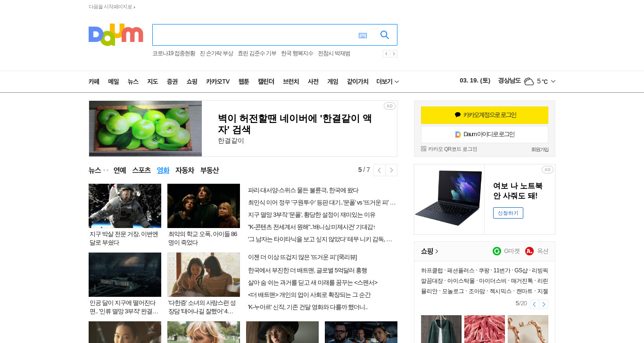Switch to the 자동차 content tab
The width and height of the screenshot is (644, 343).
(185, 170)
